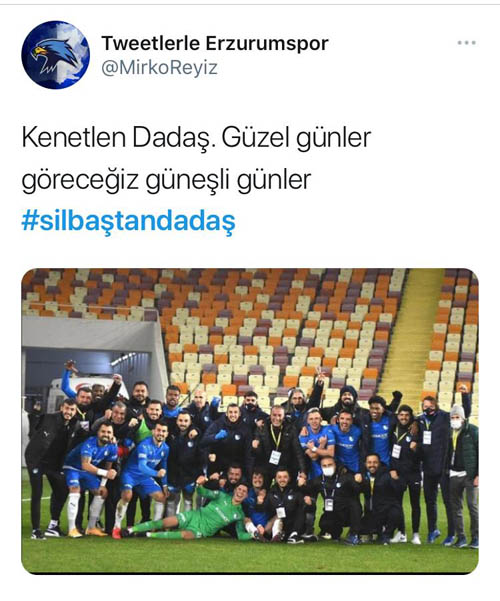
Task: Click the blue eagle profile avatar
Action: tap(56, 55)
